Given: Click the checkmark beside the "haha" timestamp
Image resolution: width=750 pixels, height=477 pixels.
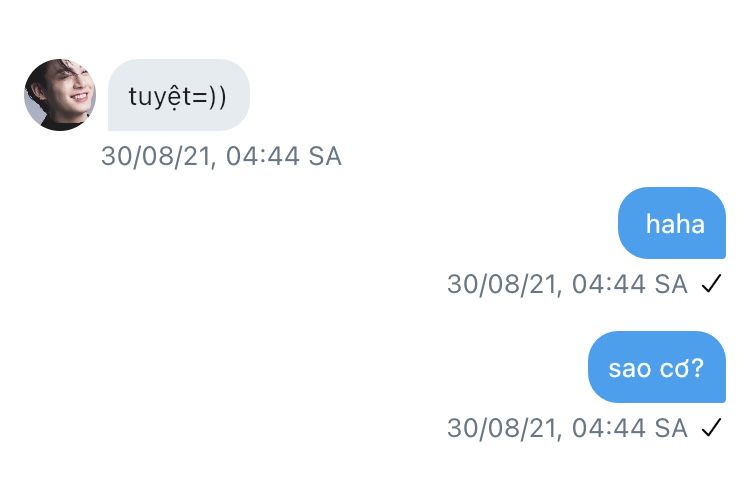Looking at the screenshot, I should tap(711, 284).
